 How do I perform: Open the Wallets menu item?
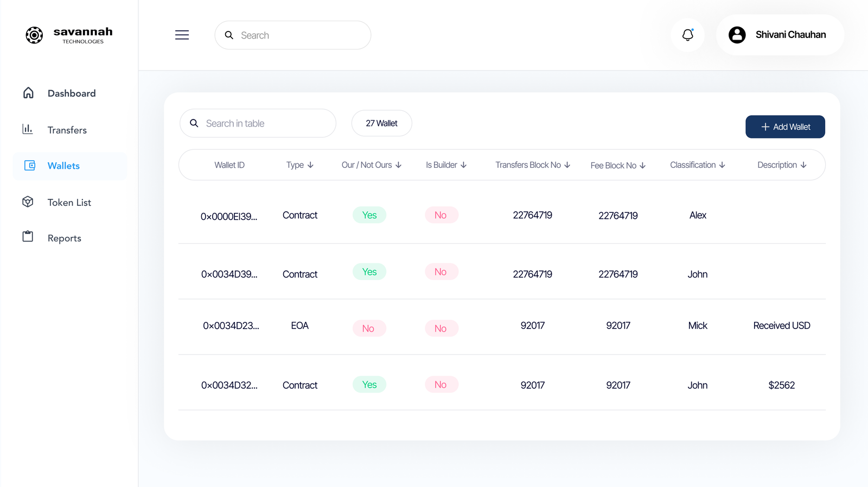(x=63, y=166)
